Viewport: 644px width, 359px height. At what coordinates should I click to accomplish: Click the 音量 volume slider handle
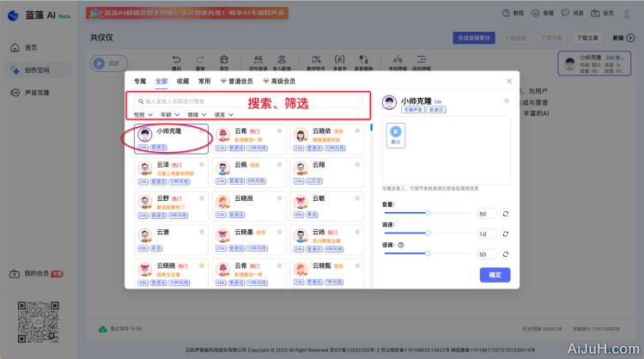pyautogui.click(x=427, y=213)
